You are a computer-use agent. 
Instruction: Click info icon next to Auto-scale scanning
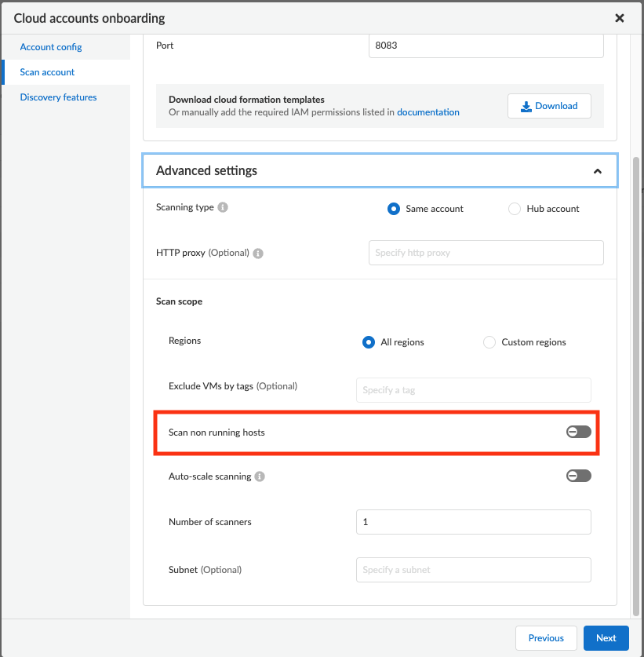(260, 476)
